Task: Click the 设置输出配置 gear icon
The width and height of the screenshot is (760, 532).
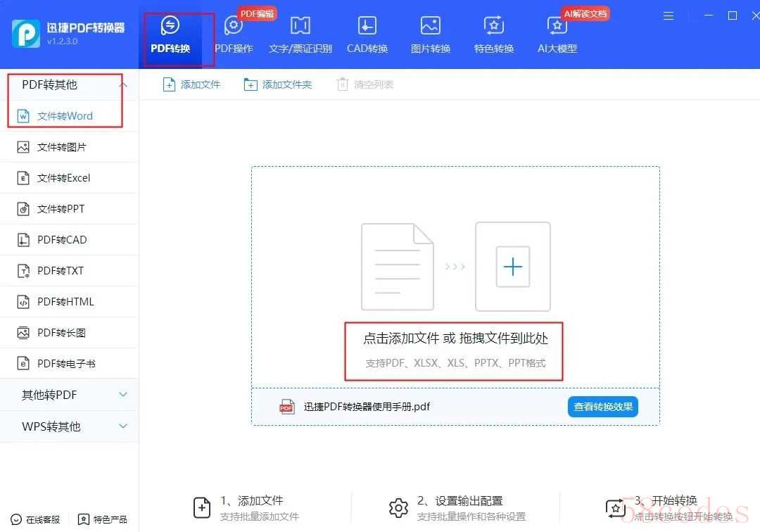Action: coord(398,508)
